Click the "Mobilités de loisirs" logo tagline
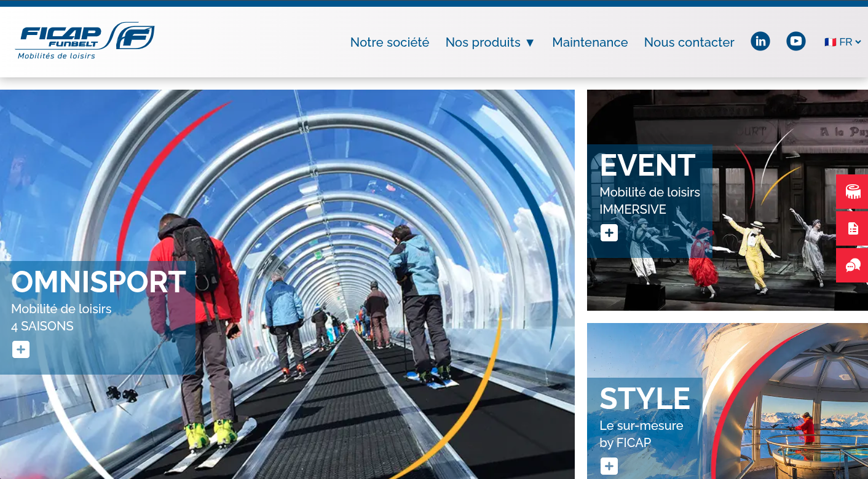The height and width of the screenshot is (479, 868). click(57, 56)
